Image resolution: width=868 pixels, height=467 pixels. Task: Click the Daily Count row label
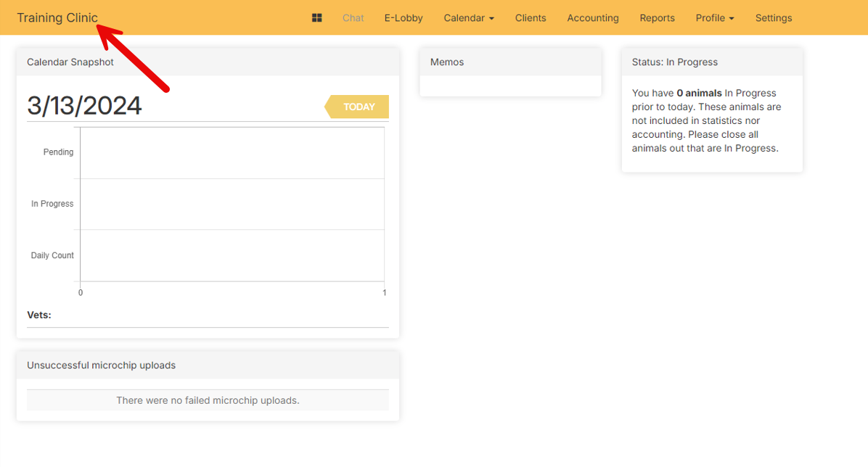[52, 255]
